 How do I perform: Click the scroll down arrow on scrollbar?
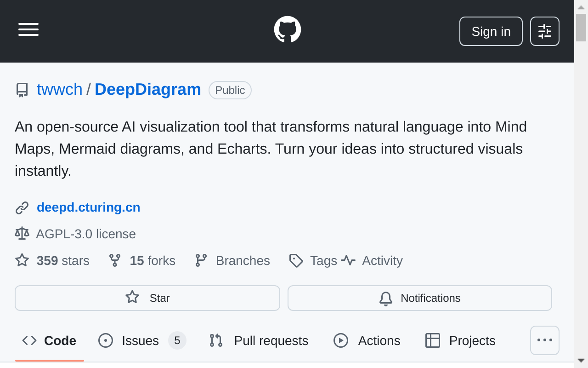coord(581,361)
